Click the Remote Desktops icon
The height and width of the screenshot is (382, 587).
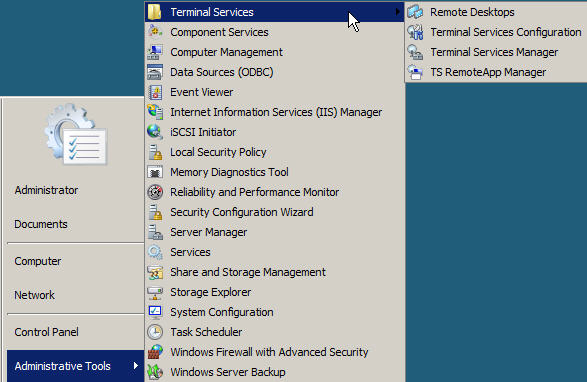click(415, 12)
